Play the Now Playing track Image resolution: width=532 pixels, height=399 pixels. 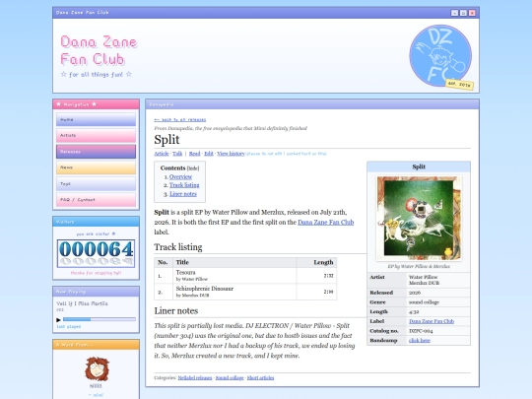(x=58, y=319)
